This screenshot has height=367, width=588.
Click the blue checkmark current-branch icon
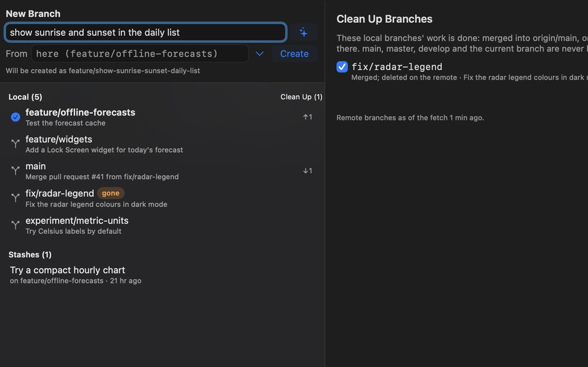tap(16, 117)
